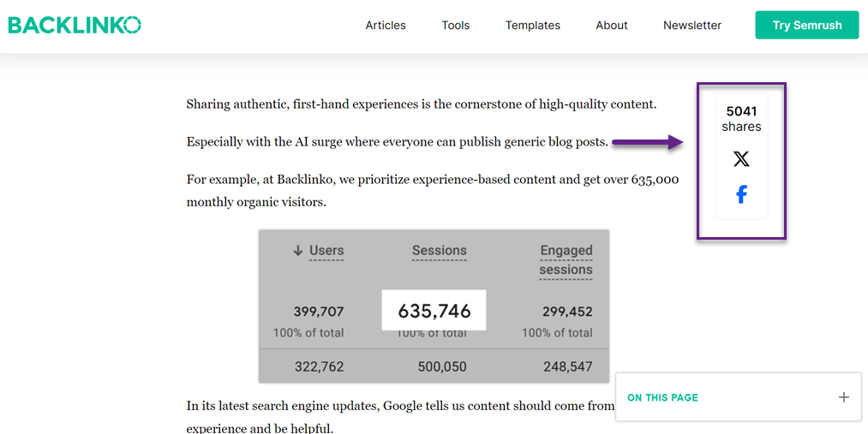Click the 248,547 engaged sessions value
This screenshot has width=868, height=434.
567,366
